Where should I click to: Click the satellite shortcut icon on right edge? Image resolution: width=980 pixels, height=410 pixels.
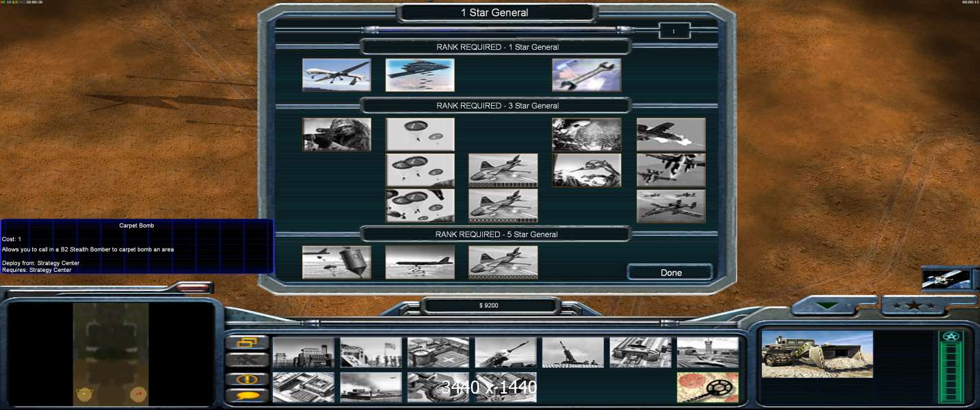[x=946, y=279]
